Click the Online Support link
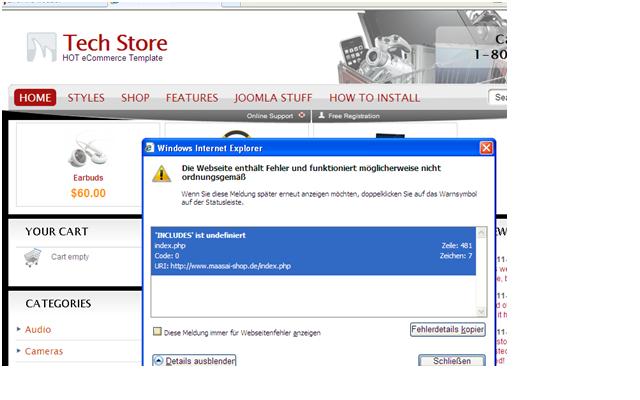 270,116
